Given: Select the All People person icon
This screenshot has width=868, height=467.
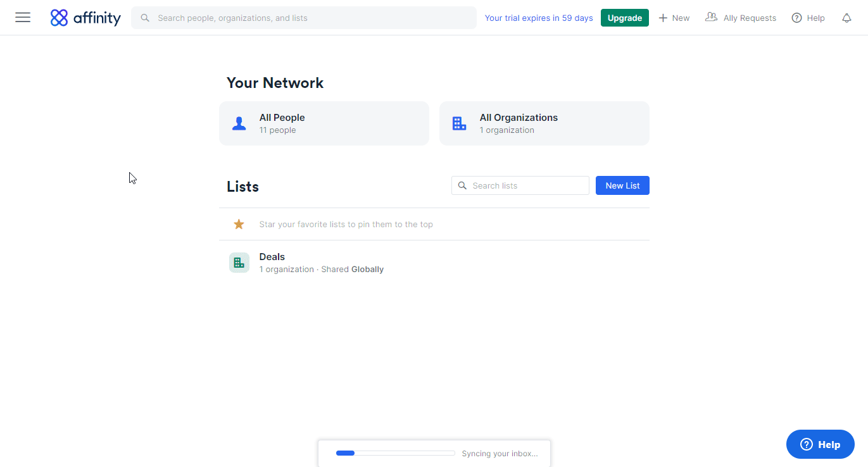Looking at the screenshot, I should point(239,123).
